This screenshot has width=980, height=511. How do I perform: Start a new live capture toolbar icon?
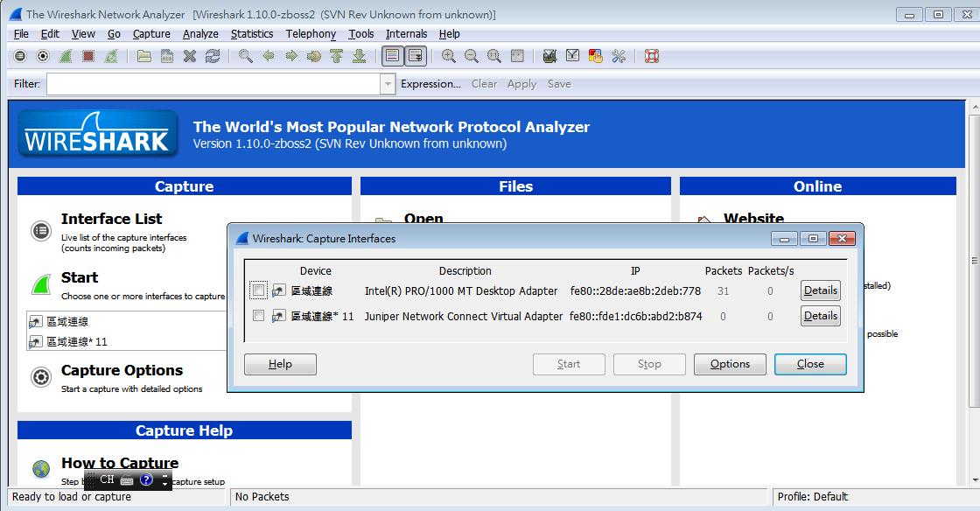(65, 56)
